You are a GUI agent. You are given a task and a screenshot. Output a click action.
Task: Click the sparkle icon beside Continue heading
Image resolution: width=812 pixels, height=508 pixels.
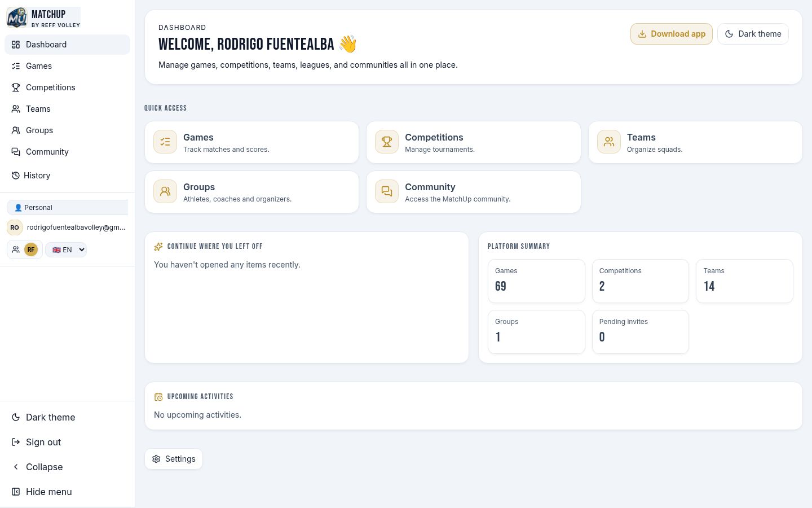(158, 247)
